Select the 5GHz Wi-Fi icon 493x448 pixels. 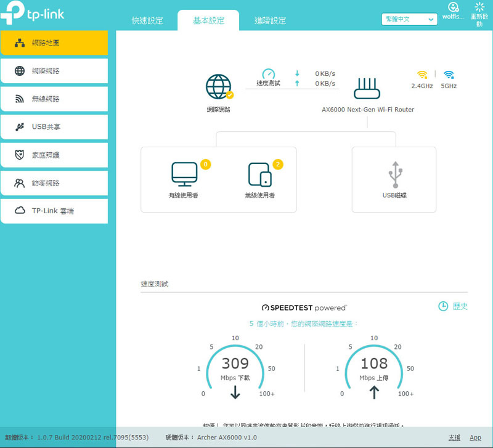pos(449,75)
